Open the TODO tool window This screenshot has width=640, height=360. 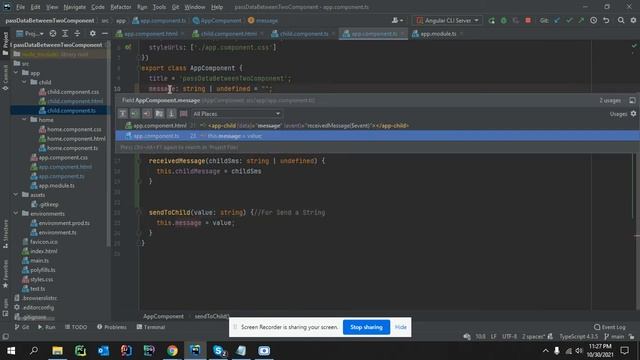click(76, 327)
